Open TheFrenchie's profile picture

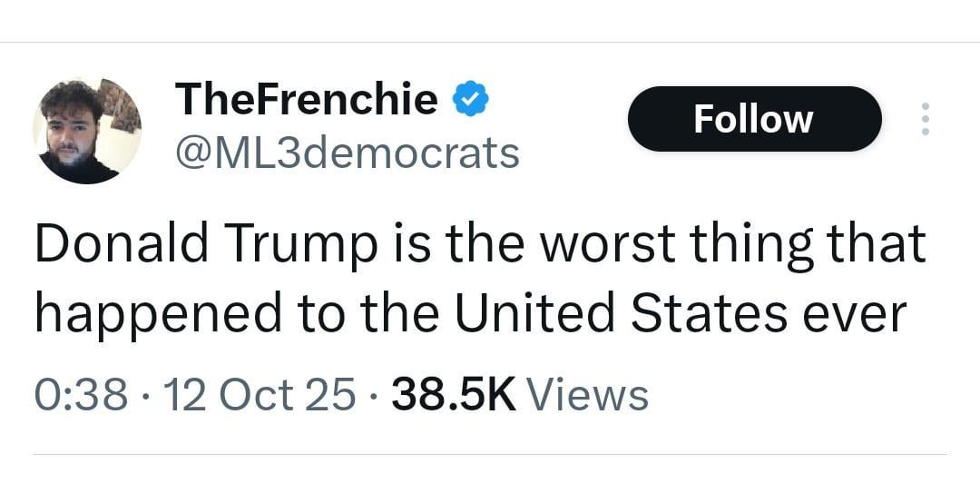point(87,130)
